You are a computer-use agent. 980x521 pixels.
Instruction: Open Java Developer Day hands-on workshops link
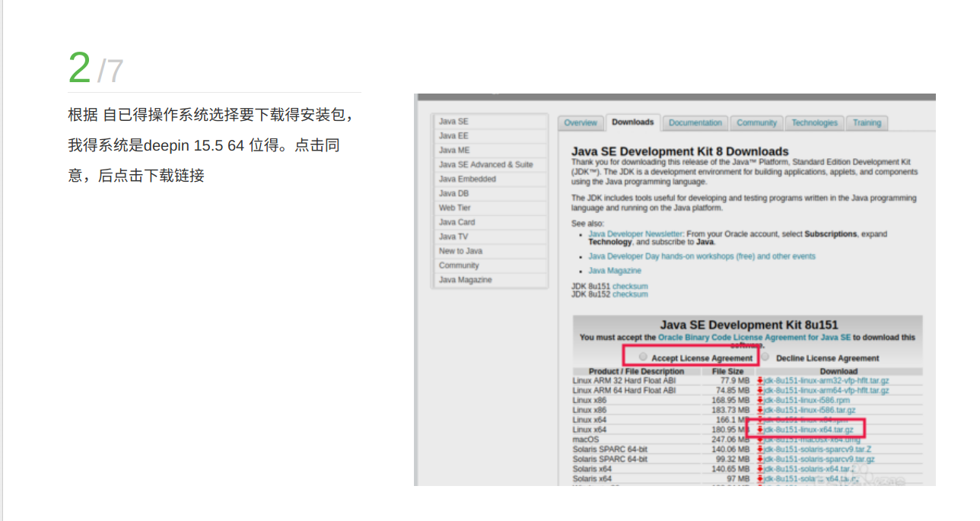coord(702,257)
